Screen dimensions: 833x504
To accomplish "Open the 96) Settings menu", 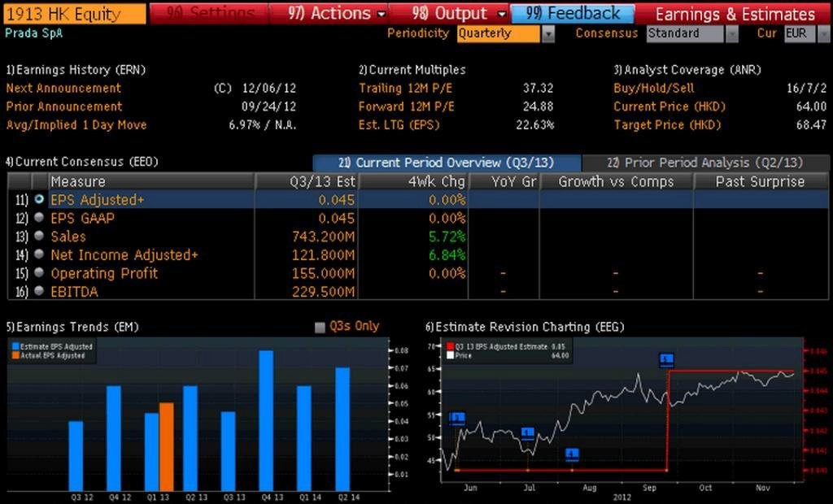I will (209, 14).
